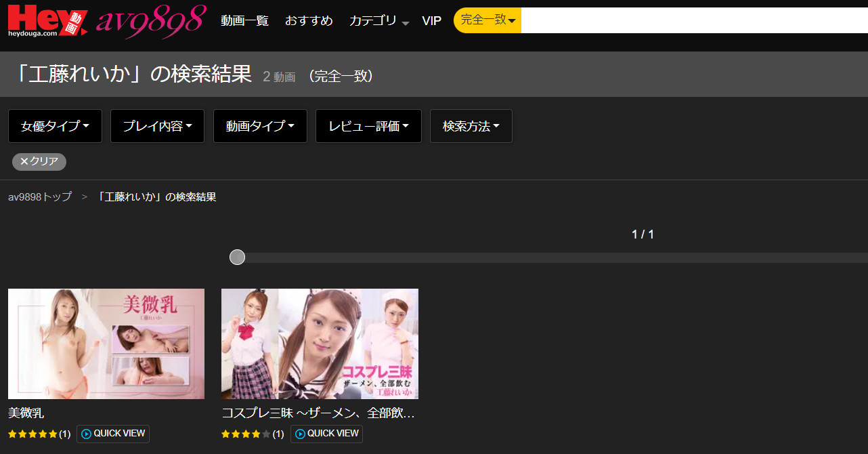Open the 完全一致 search mode dropdown
The width and height of the screenshot is (868, 454).
[487, 20]
